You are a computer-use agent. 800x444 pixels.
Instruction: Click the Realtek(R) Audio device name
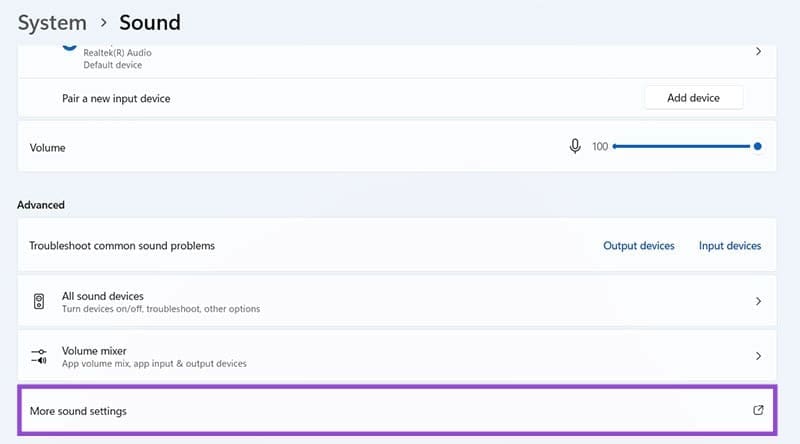(x=116, y=52)
